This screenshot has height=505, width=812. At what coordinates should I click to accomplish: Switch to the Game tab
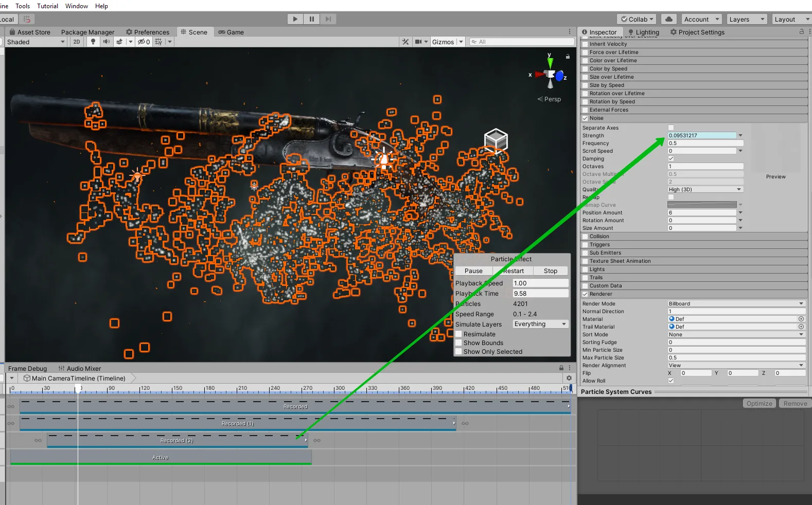click(x=231, y=32)
